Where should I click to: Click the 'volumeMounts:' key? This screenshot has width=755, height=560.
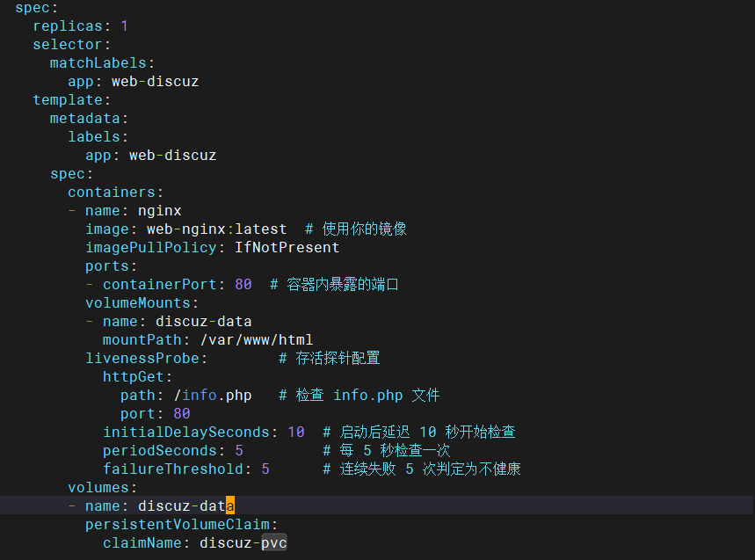(x=142, y=303)
